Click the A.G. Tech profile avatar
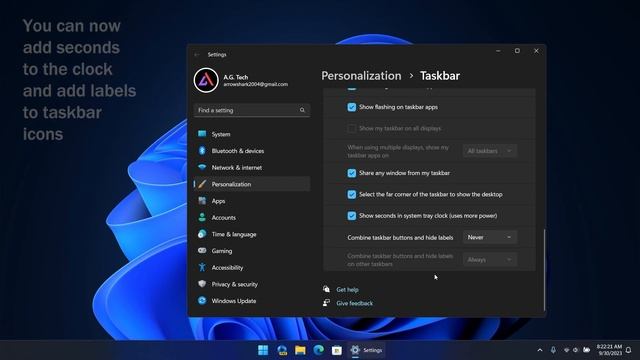This screenshot has width=640, height=360. pyautogui.click(x=206, y=80)
